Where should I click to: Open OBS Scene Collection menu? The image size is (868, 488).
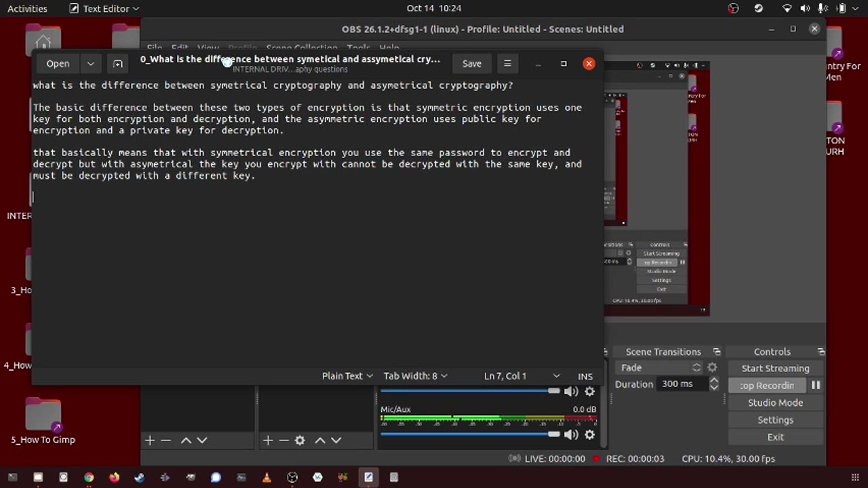(x=301, y=48)
